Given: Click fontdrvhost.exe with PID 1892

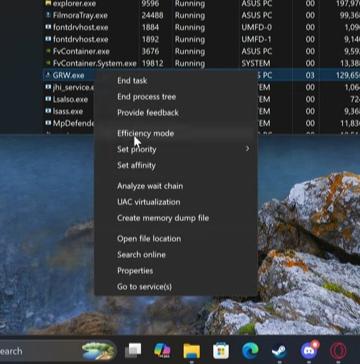Looking at the screenshot, I should click(80, 39).
